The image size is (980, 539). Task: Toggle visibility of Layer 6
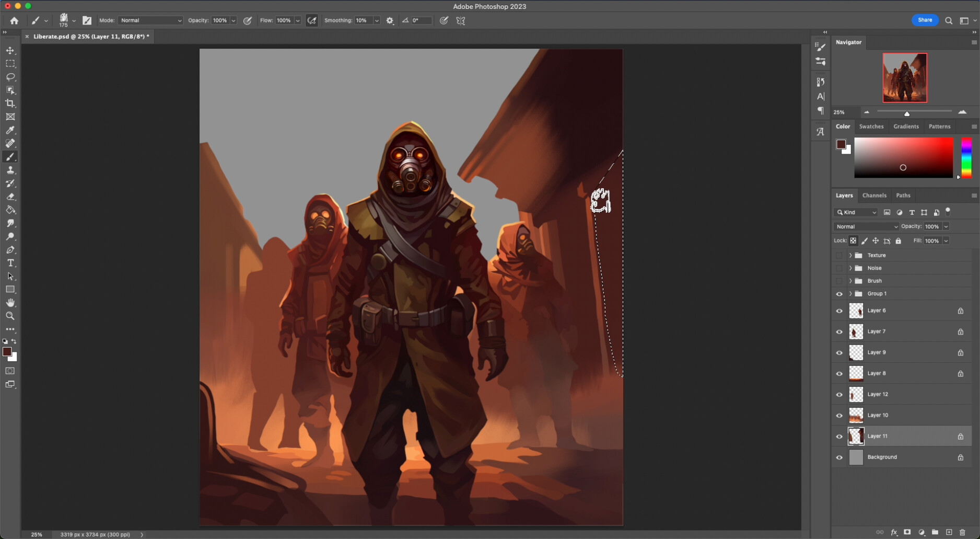839,311
